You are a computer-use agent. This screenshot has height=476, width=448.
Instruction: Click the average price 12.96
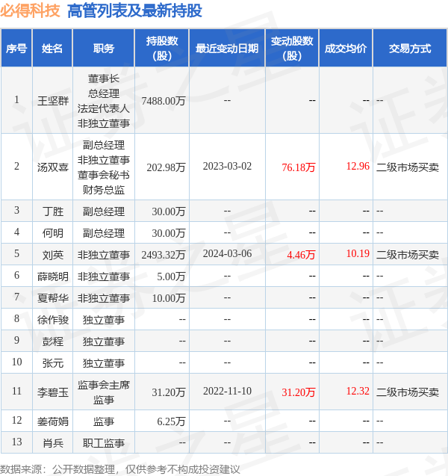(x=358, y=166)
